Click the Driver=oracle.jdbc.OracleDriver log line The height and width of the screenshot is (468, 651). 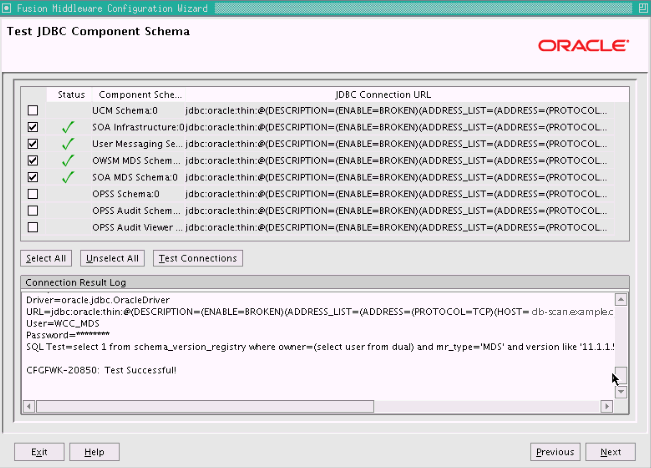(x=98, y=300)
